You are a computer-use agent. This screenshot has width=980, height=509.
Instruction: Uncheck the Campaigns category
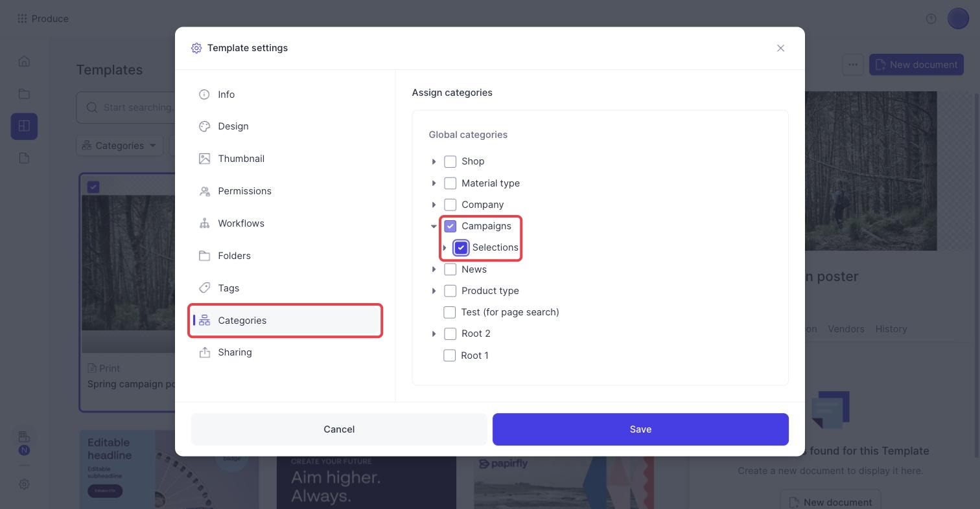click(450, 226)
